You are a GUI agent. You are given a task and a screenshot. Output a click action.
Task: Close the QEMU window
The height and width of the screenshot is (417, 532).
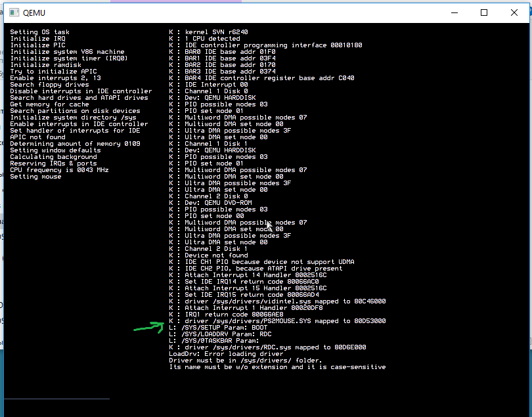515,12
